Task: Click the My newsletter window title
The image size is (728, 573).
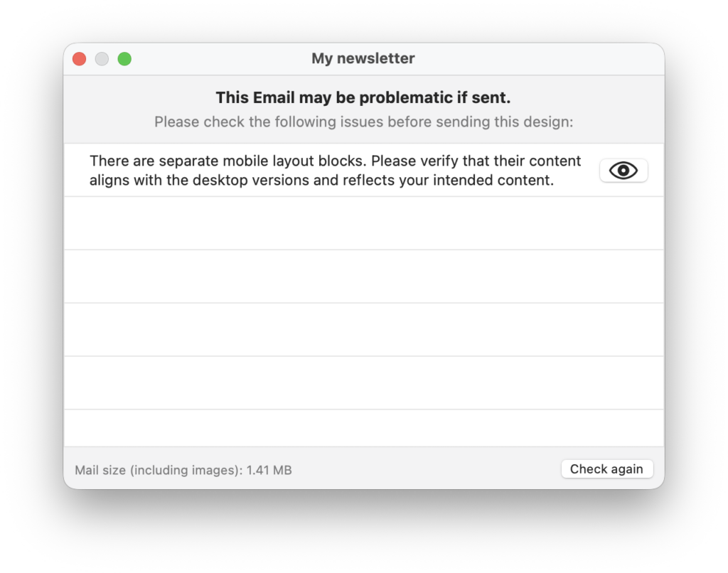Action: point(363,59)
